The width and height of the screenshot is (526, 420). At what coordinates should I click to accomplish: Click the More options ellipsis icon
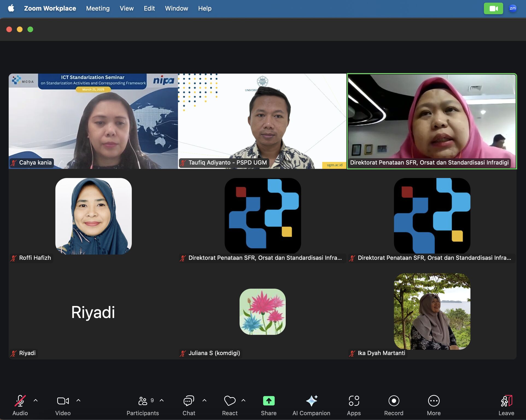pyautogui.click(x=434, y=401)
